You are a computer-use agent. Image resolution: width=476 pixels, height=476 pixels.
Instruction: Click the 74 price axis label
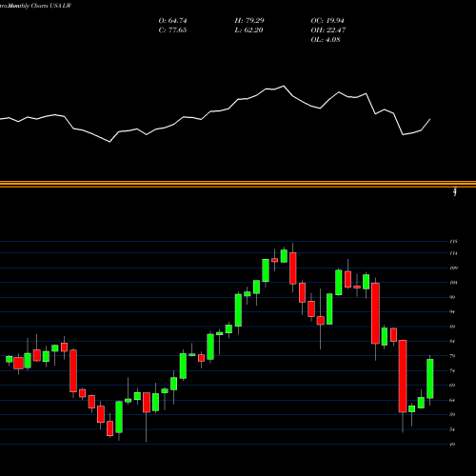tap(452, 370)
